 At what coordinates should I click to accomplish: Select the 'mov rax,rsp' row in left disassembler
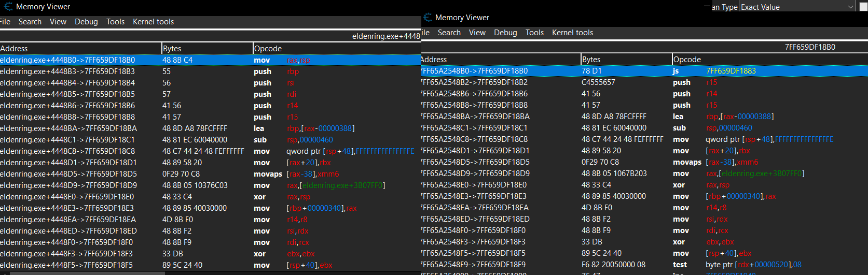tap(208, 60)
